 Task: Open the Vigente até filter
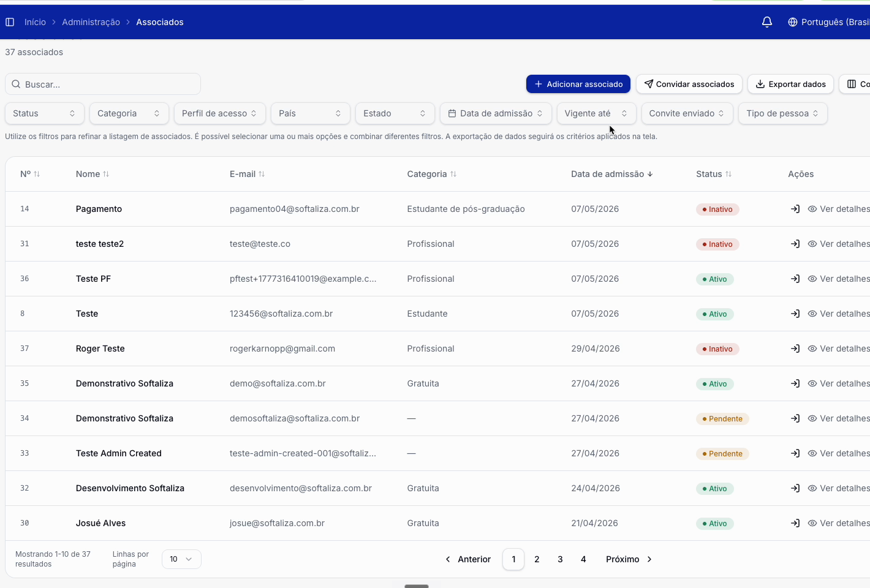[596, 113]
